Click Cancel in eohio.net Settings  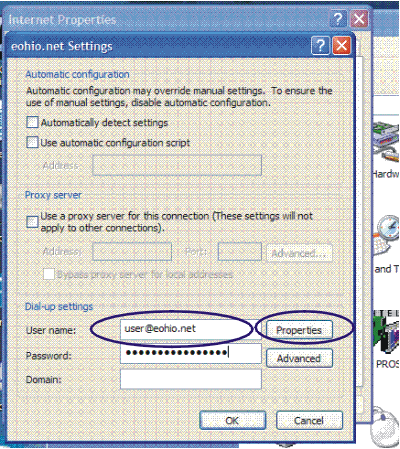[309, 420]
